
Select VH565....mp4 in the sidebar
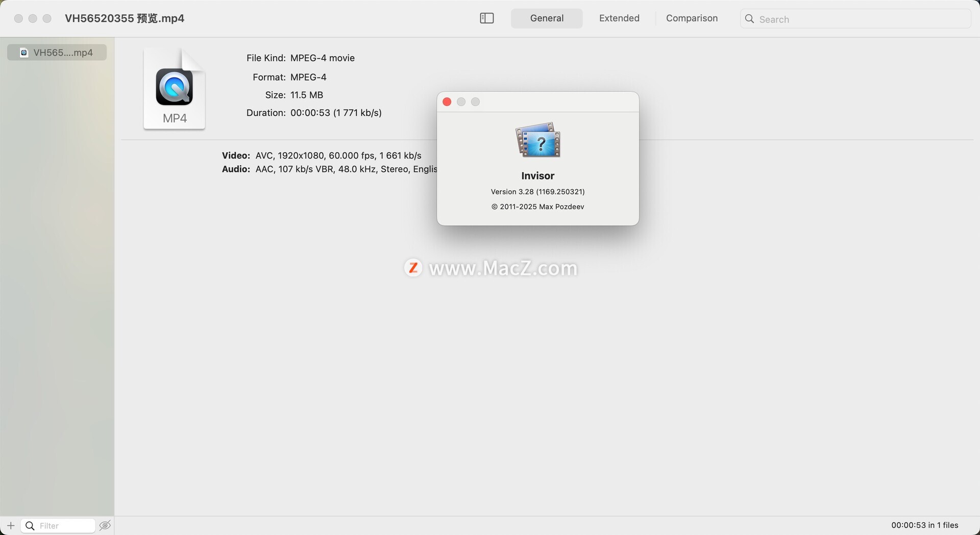[57, 53]
